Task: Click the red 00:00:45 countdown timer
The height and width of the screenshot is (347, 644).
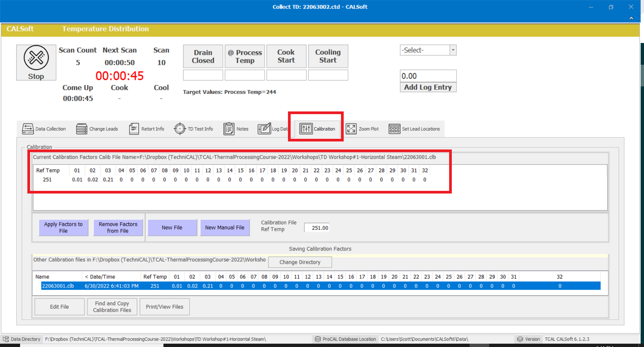Action: coord(119,76)
